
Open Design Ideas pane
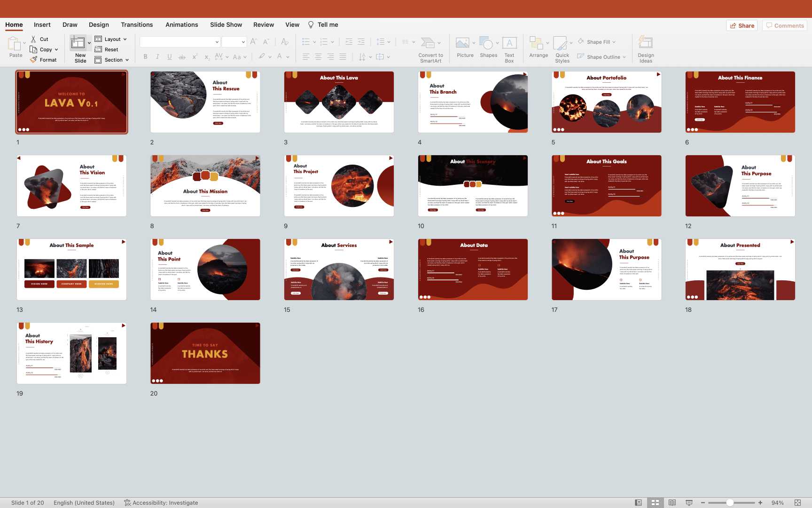(646, 44)
